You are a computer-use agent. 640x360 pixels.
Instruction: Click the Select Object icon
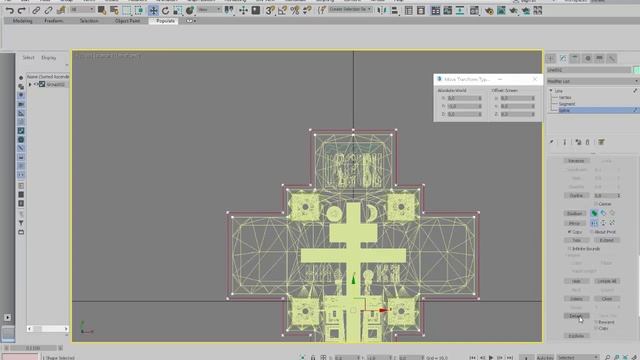102,10
